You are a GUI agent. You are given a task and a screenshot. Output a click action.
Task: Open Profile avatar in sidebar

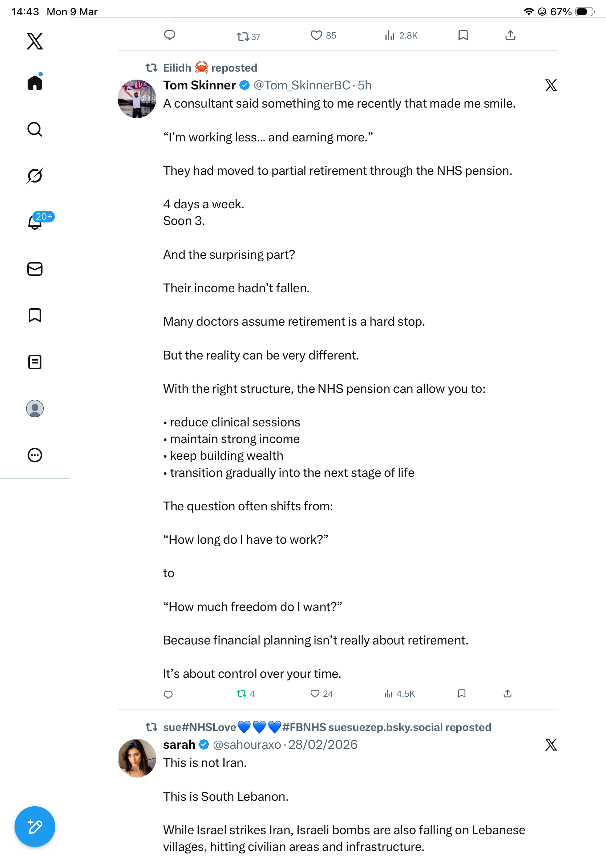coord(35,409)
